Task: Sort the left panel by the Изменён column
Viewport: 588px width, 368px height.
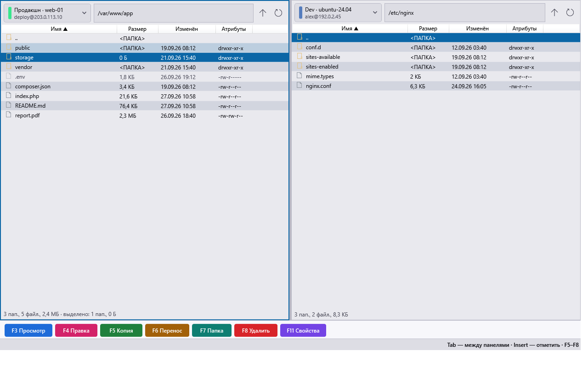Action: (187, 29)
